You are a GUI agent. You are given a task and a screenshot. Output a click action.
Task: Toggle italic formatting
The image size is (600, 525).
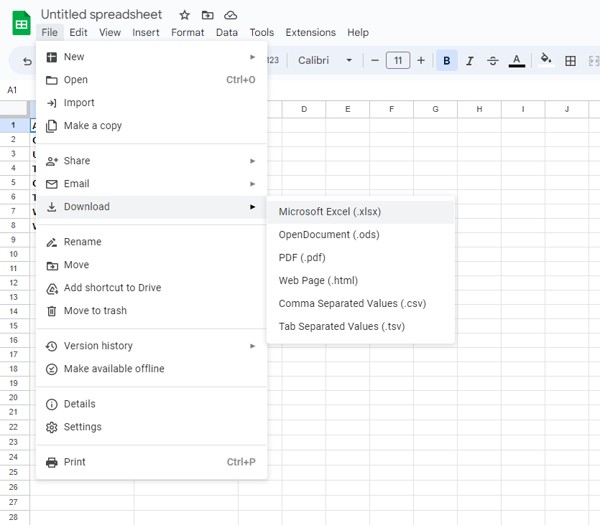click(x=470, y=60)
